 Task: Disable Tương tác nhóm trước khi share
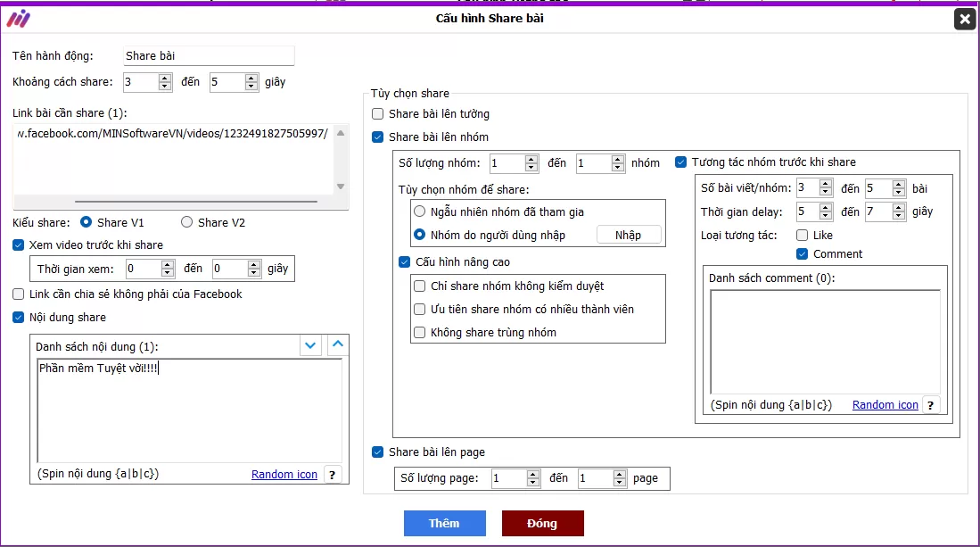681,162
